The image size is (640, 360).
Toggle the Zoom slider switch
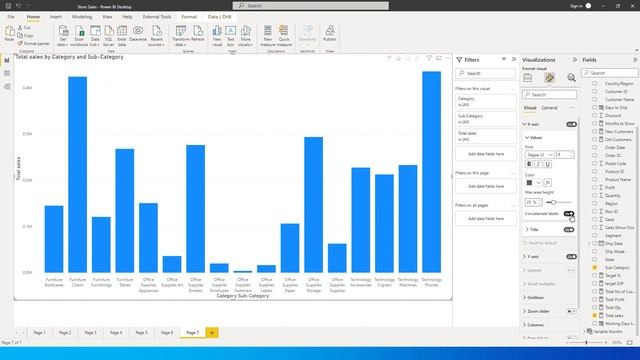pyautogui.click(x=571, y=311)
